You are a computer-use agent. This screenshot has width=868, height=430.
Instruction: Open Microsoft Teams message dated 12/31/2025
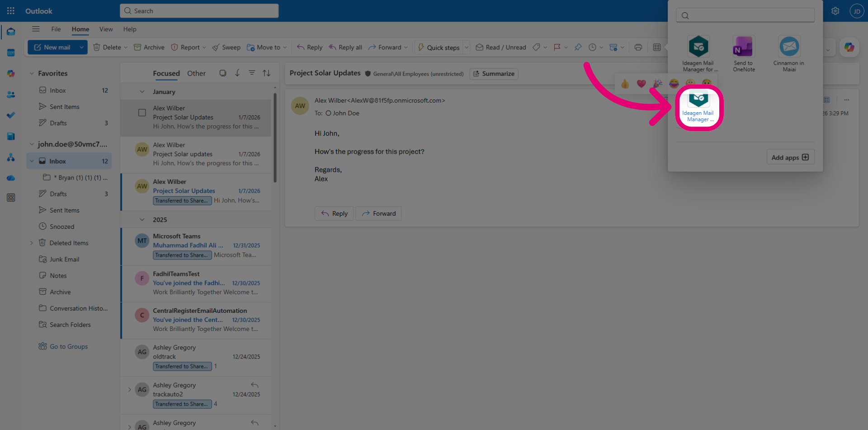coord(197,246)
